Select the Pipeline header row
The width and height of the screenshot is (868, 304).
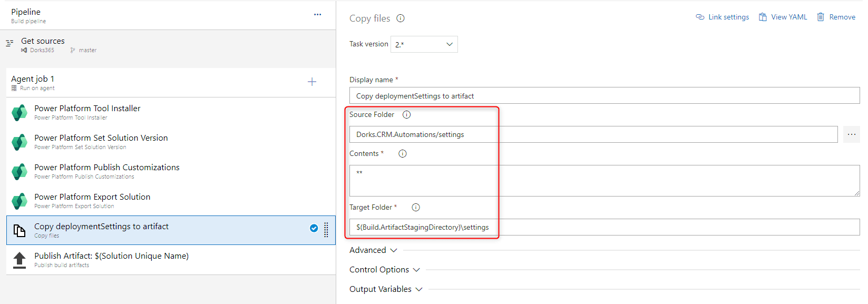click(x=168, y=15)
